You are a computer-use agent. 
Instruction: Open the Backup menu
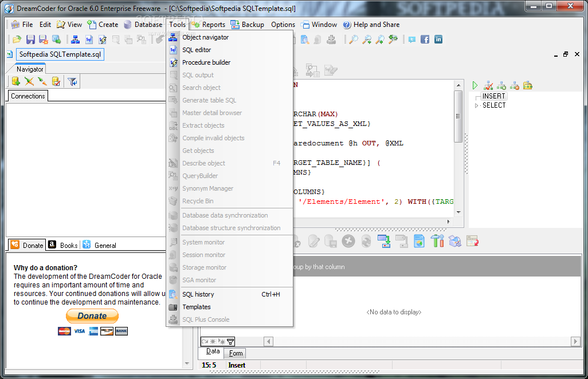248,25
